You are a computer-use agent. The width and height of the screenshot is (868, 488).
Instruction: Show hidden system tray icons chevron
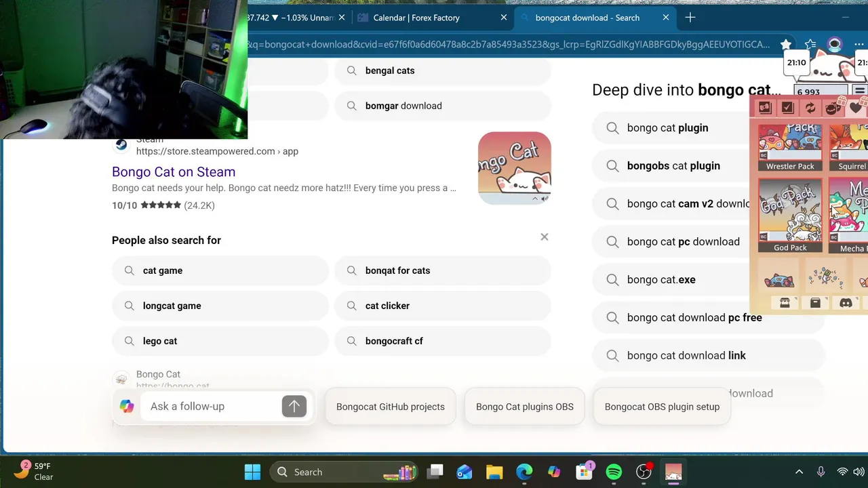[799, 472]
